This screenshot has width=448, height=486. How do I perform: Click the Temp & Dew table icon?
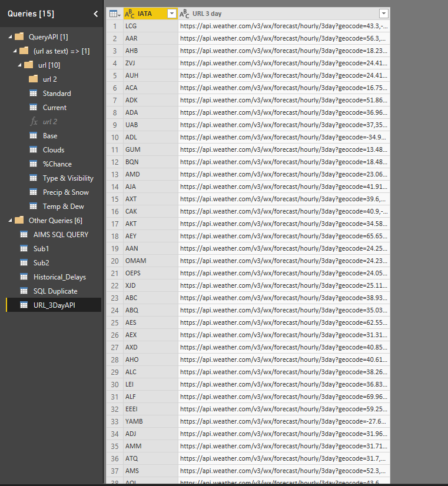[33, 206]
